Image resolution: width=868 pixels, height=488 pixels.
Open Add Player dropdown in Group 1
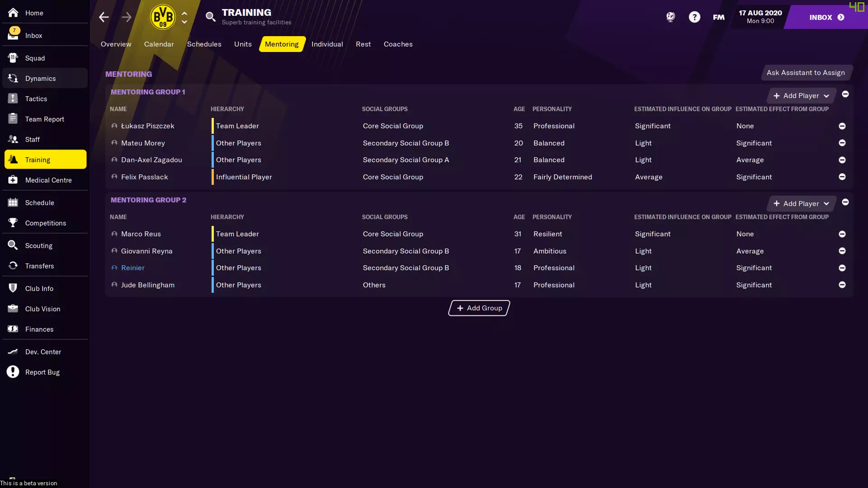[801, 96]
